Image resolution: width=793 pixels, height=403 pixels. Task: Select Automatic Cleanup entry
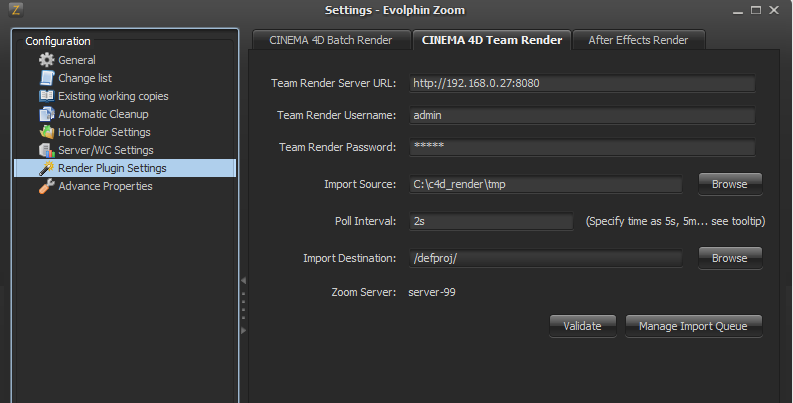click(103, 114)
